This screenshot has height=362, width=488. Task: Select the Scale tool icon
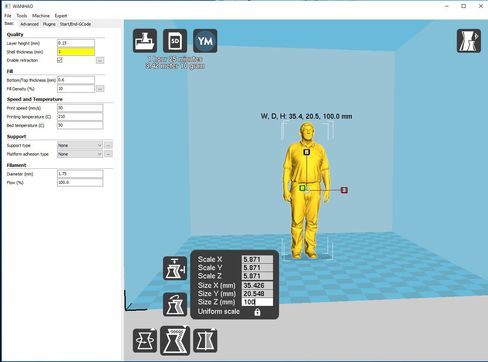[175, 340]
